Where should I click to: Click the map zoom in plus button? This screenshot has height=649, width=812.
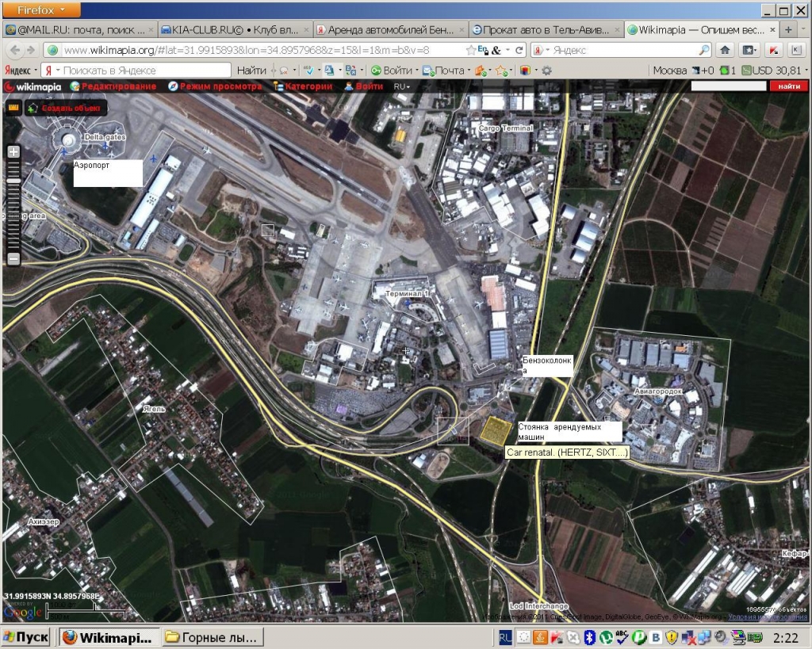coord(13,151)
